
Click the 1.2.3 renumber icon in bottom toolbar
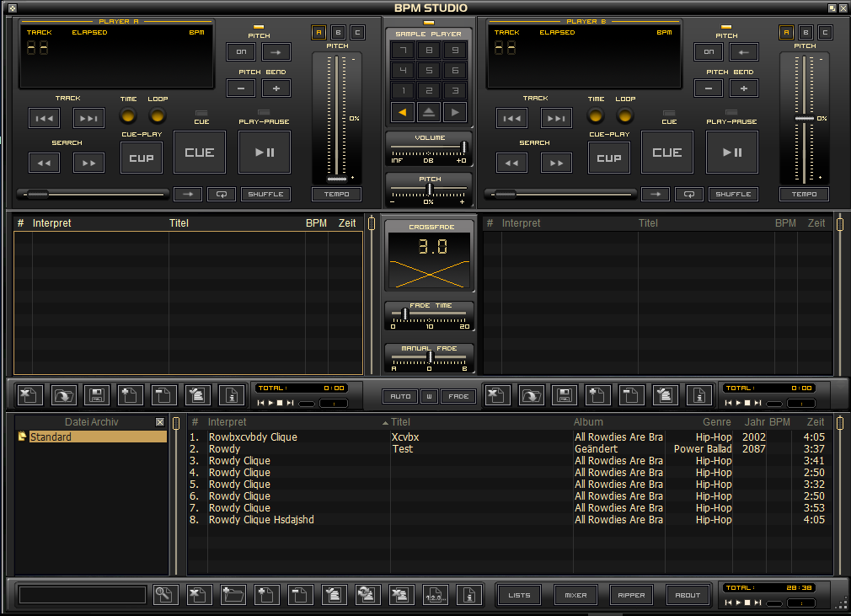(x=436, y=595)
